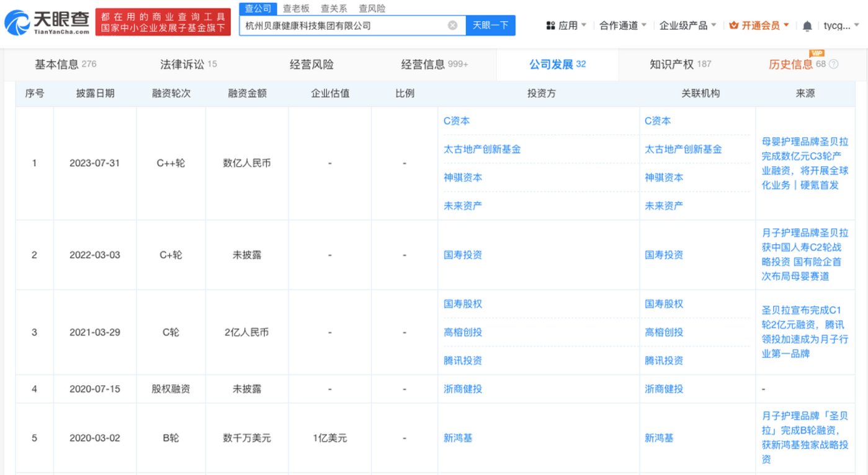
Task: Click the help icon next to 历史信息
Action: pos(833,64)
